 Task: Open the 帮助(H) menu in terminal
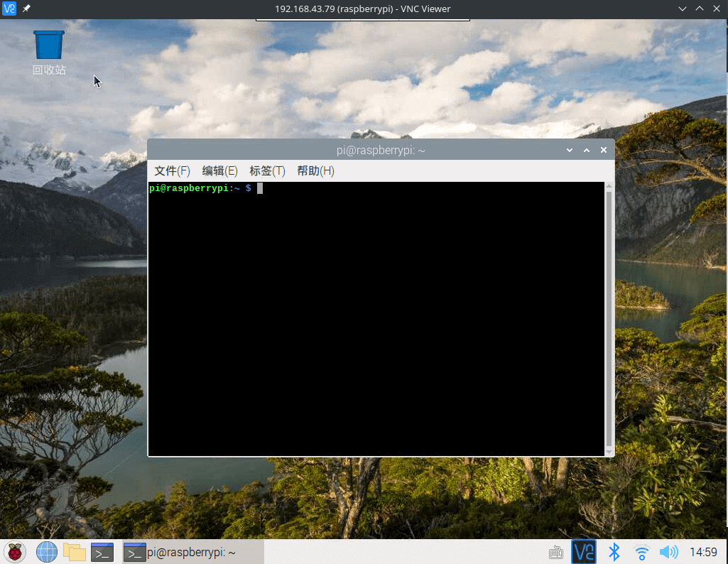pos(315,171)
